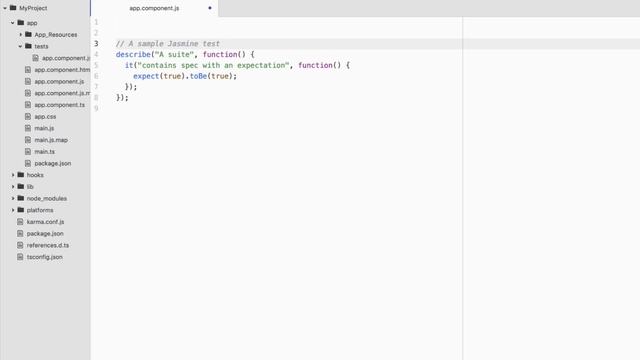The image size is (640, 360).
Task: Switch to the app.component.js editor tab
Action: pos(154,8)
